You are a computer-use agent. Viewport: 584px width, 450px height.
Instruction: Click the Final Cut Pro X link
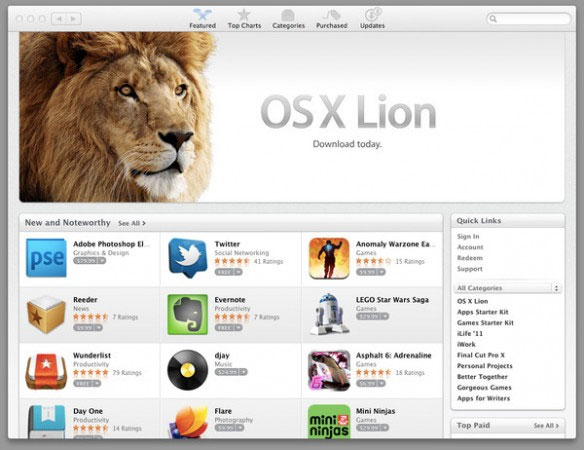pyautogui.click(x=480, y=355)
